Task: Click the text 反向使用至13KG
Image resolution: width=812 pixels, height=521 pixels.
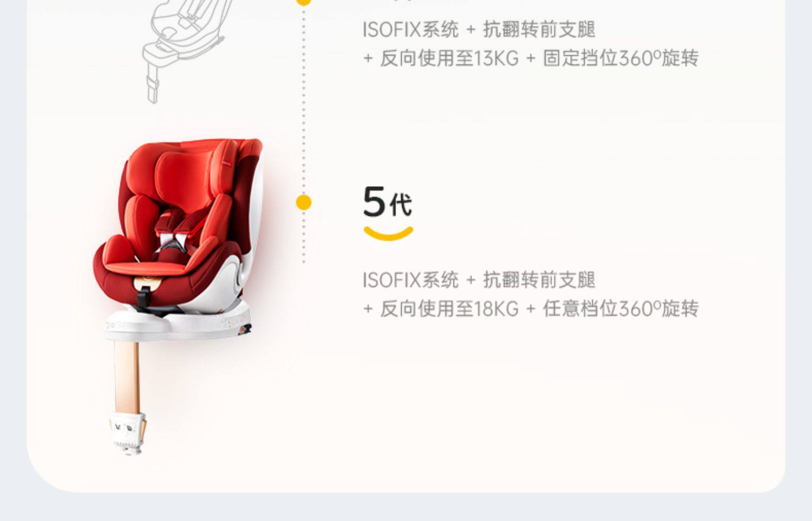Action: [x=449, y=58]
